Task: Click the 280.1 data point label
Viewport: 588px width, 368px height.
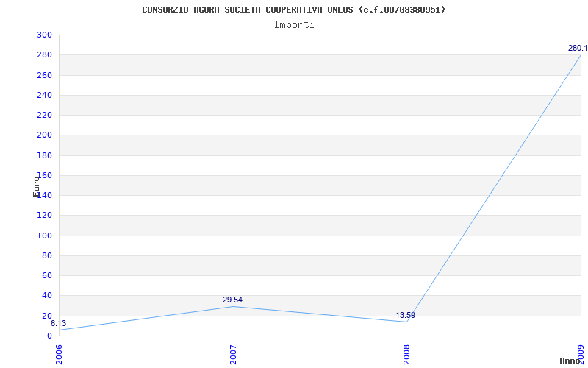Action: [x=577, y=48]
